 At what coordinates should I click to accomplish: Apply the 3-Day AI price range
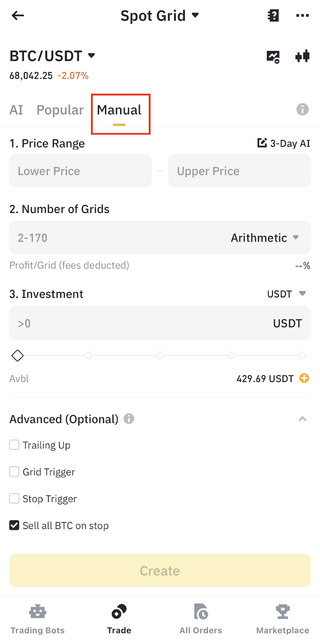coord(284,143)
